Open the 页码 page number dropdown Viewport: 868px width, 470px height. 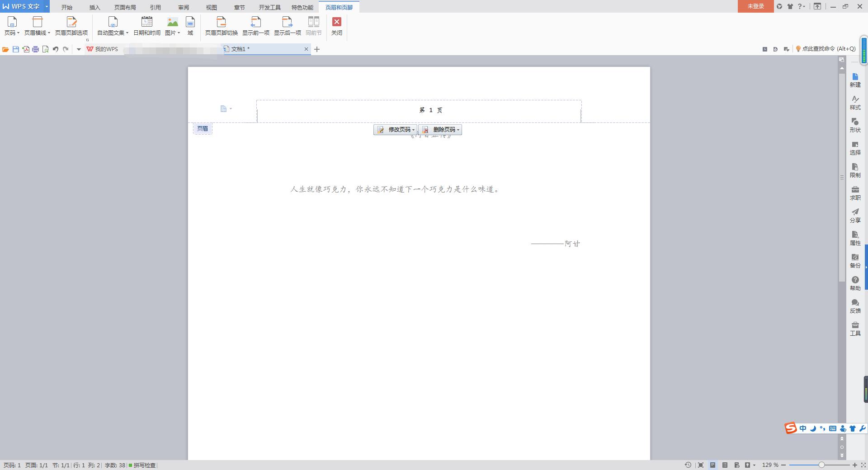[12, 26]
